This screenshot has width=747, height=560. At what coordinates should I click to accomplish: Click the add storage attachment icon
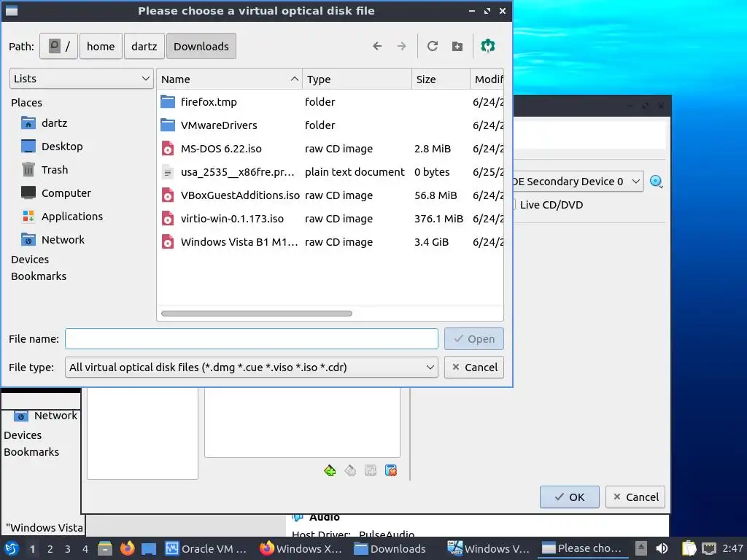[371, 470]
